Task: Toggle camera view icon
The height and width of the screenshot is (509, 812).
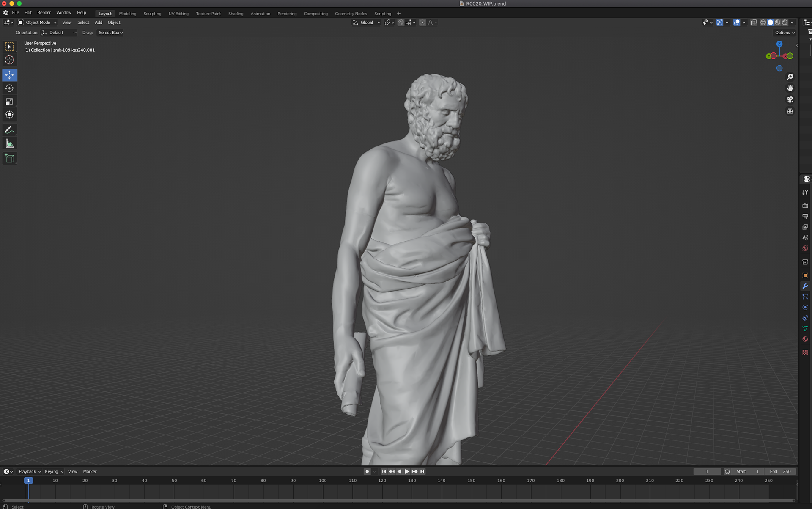Action: tap(790, 99)
